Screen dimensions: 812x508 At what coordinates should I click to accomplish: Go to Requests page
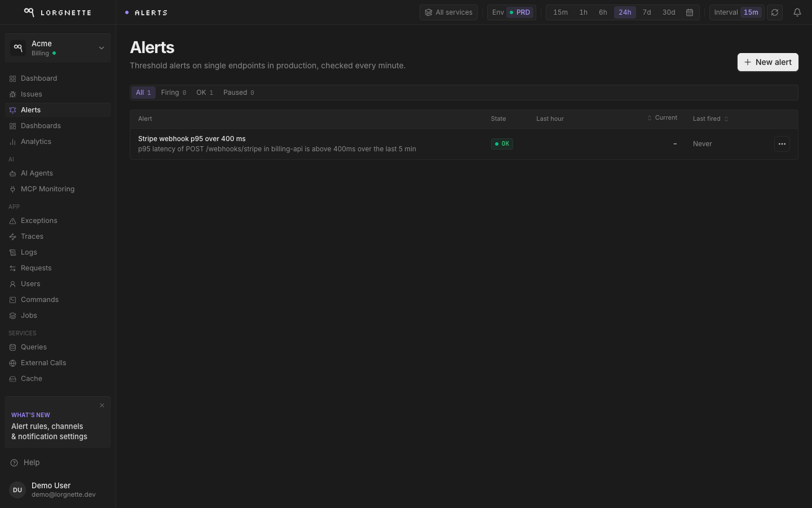pyautogui.click(x=58, y=268)
